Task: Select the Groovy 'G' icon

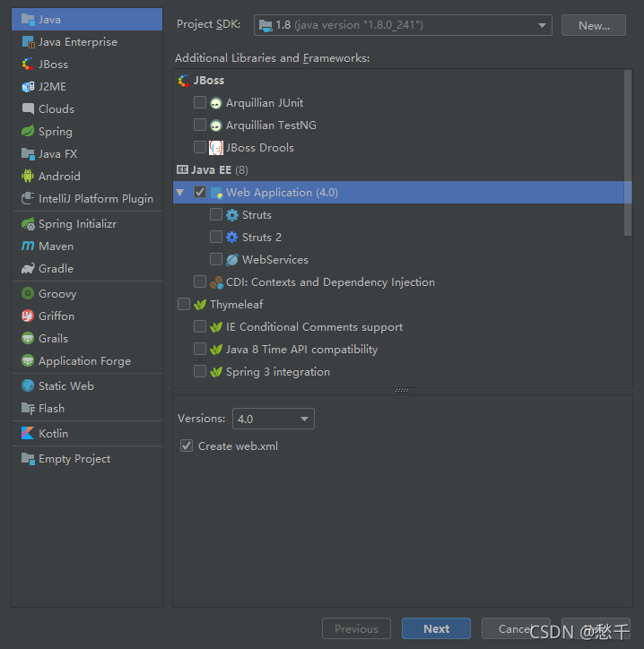Action: pyautogui.click(x=28, y=293)
